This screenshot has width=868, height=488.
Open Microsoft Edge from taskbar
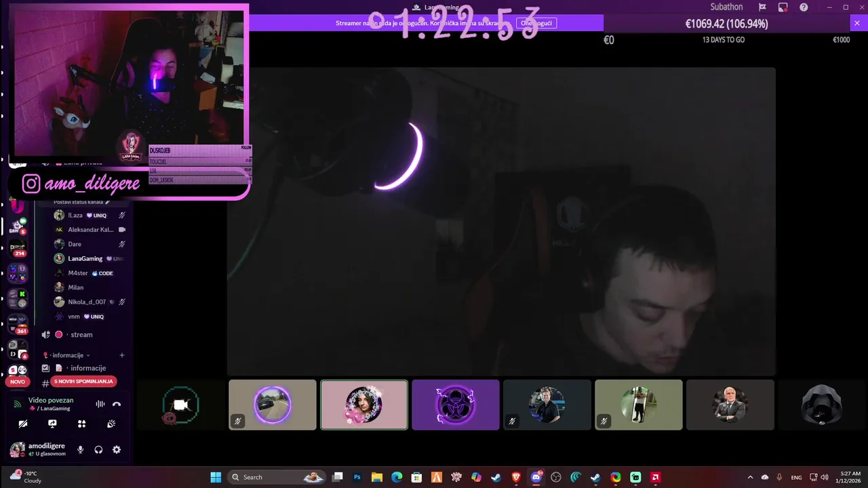click(397, 477)
